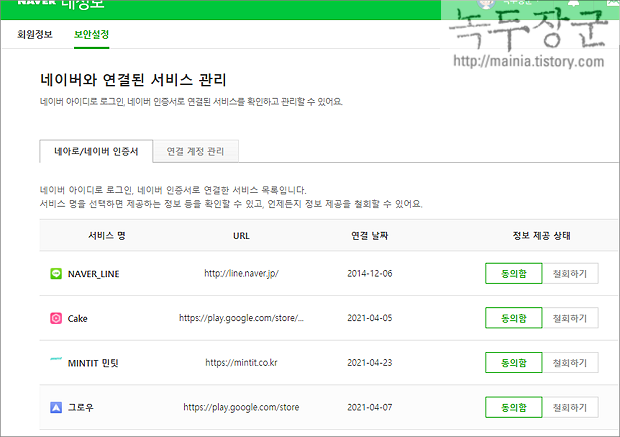
Task: Click the Cake play.google.com/store/... URL
Action: pos(241,318)
